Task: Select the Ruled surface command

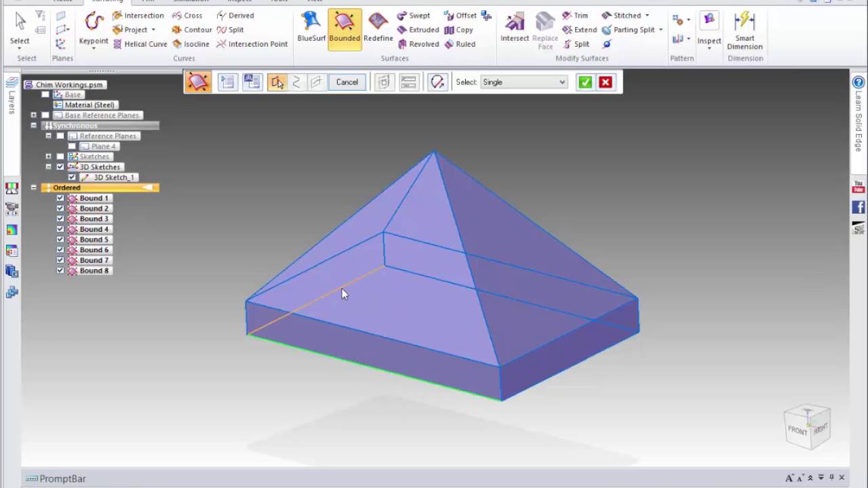Action: coord(459,44)
